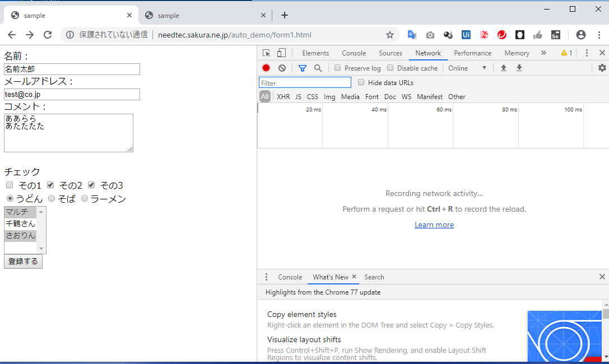Select the そば radio button
Screen dimensions: 609x364
click(52, 198)
